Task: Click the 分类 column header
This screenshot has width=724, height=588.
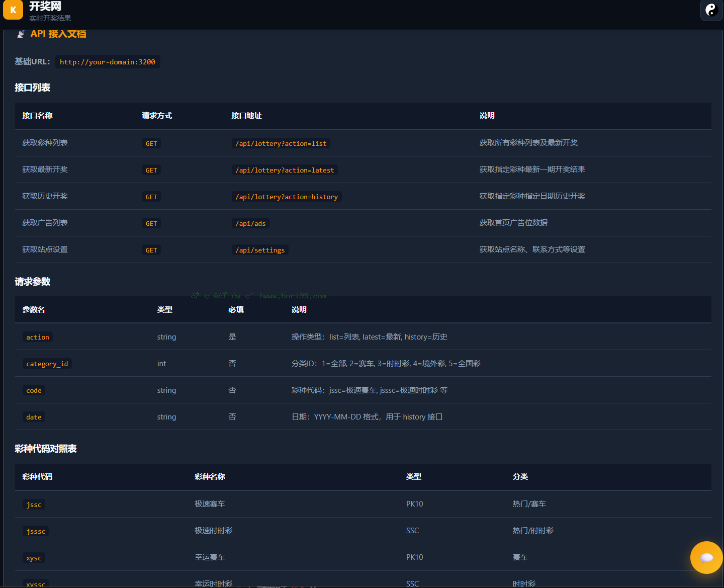Action: coord(520,477)
